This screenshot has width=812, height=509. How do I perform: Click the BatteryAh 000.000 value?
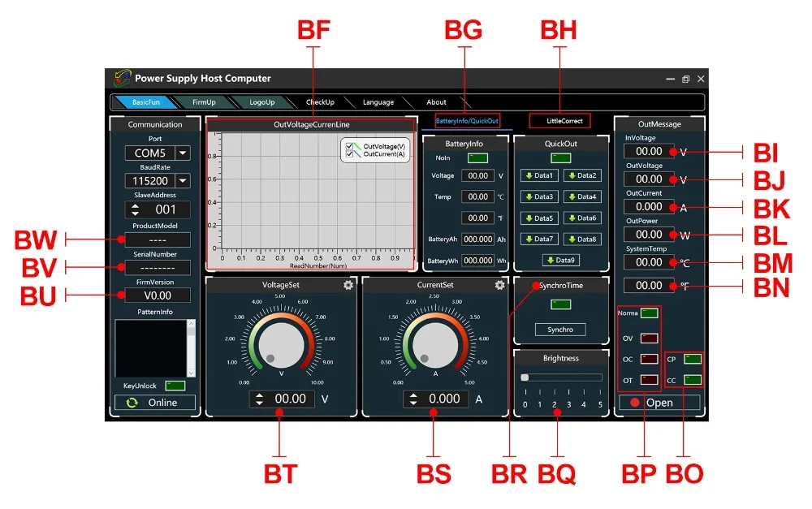[x=477, y=239]
